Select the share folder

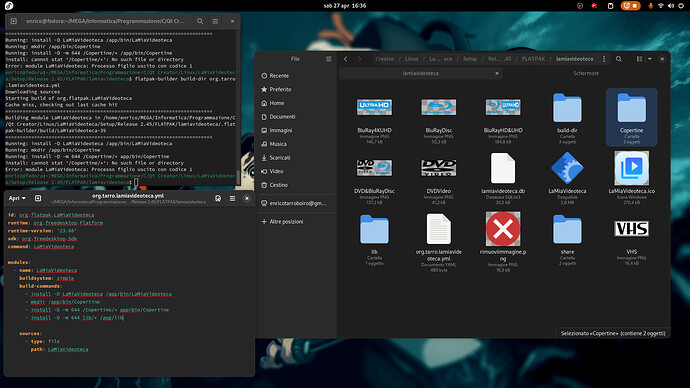tap(567, 239)
